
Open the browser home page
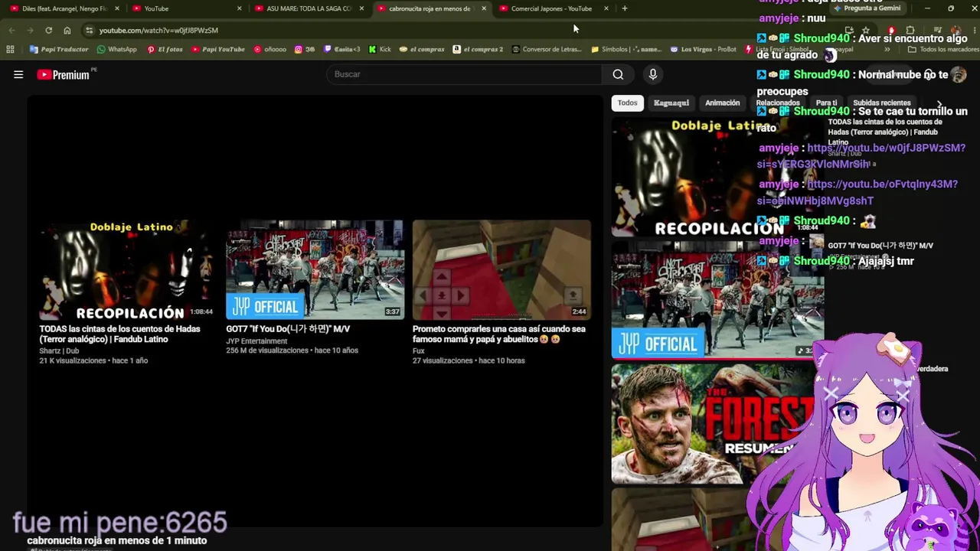tap(67, 30)
